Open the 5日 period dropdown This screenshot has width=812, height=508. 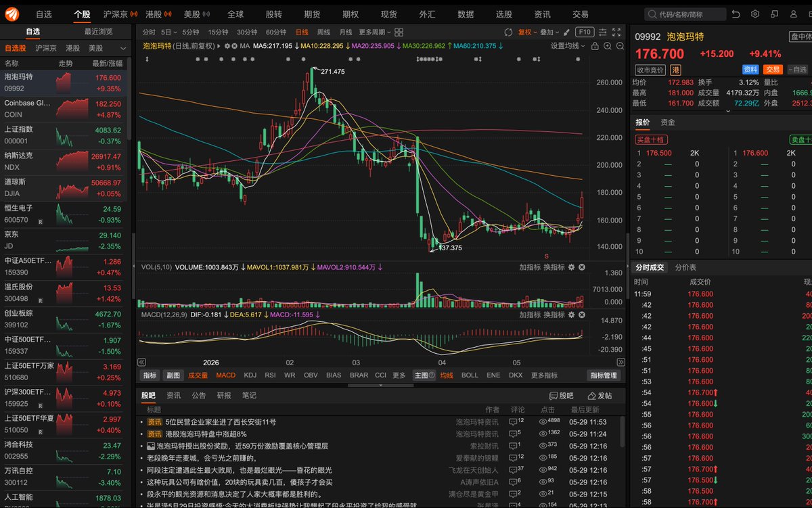[168, 32]
